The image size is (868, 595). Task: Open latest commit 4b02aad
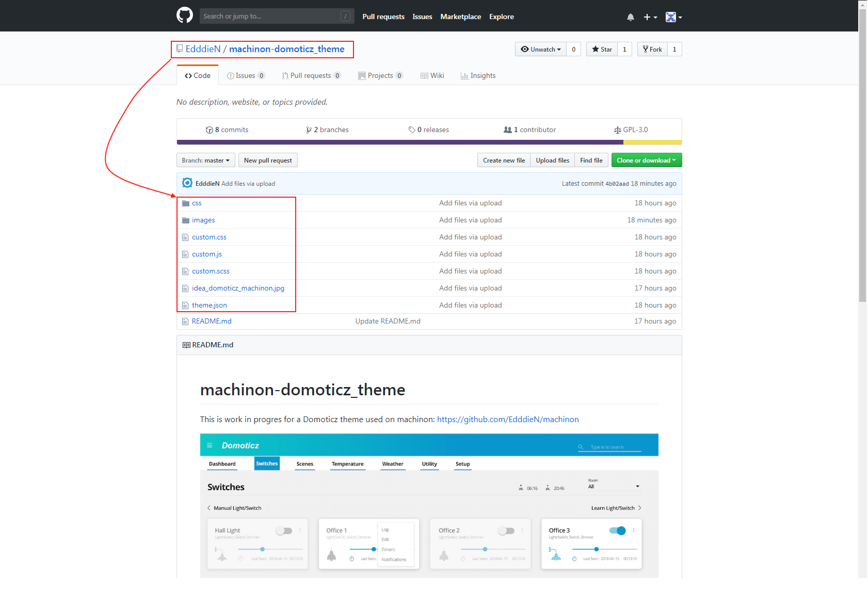(x=617, y=184)
